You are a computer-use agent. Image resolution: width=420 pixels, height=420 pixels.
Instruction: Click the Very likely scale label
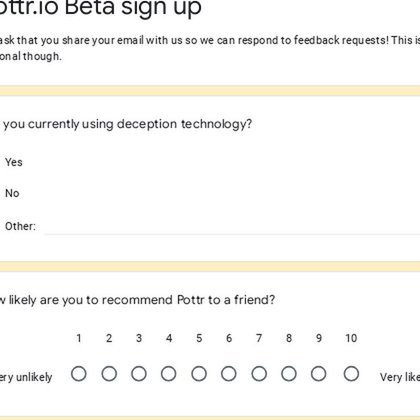pos(400,377)
